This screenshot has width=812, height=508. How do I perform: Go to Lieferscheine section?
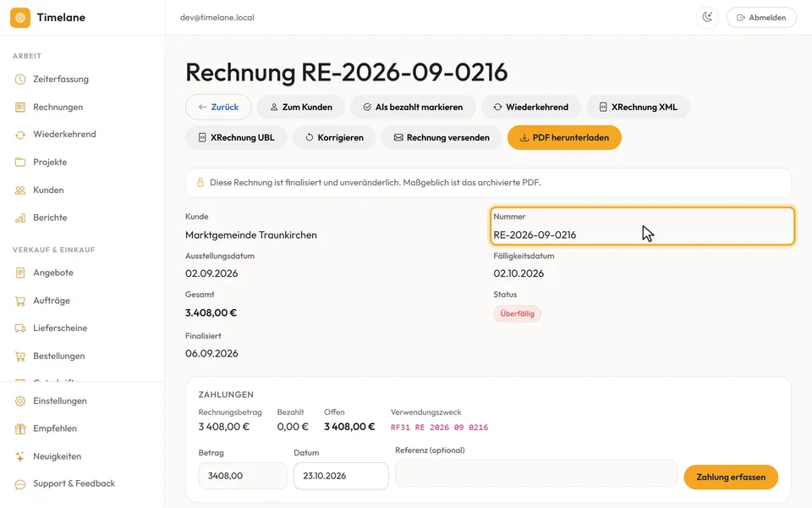[60, 329]
